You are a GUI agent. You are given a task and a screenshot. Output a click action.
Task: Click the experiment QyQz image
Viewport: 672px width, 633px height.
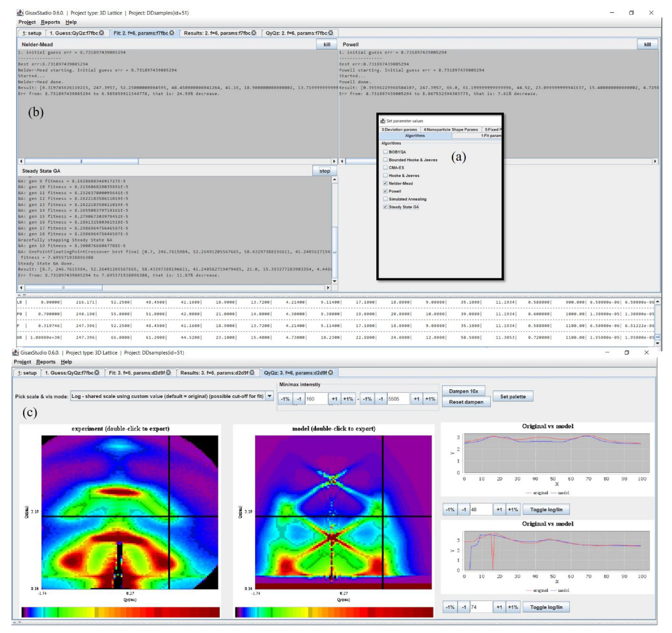point(130,512)
